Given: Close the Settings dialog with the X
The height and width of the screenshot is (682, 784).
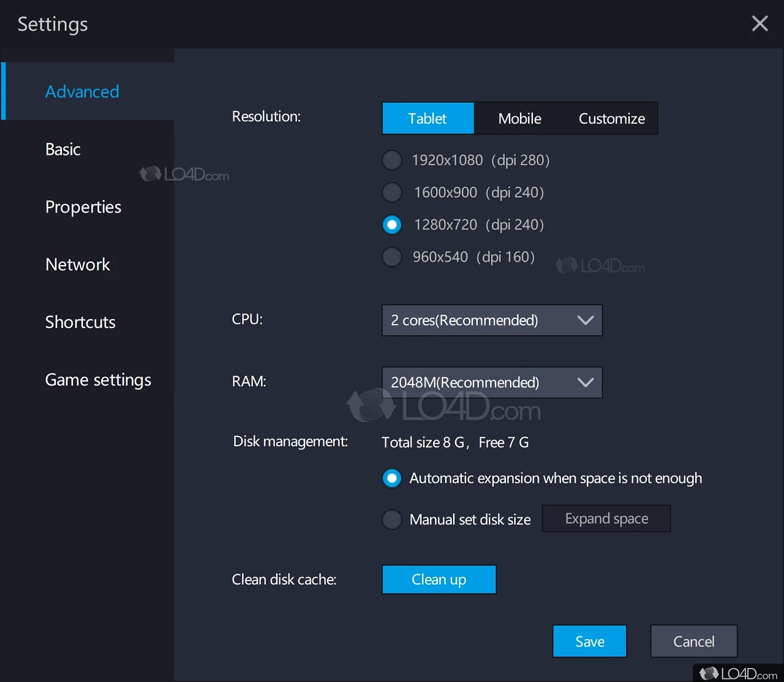Looking at the screenshot, I should (759, 24).
